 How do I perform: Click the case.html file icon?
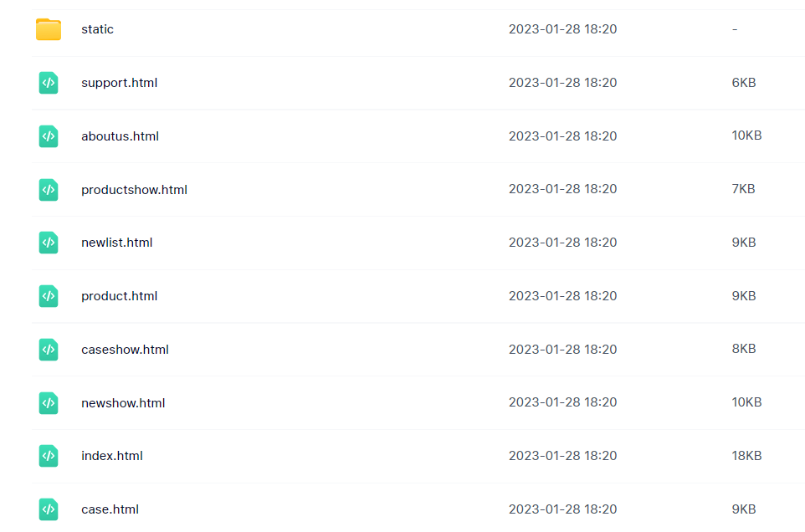49,509
